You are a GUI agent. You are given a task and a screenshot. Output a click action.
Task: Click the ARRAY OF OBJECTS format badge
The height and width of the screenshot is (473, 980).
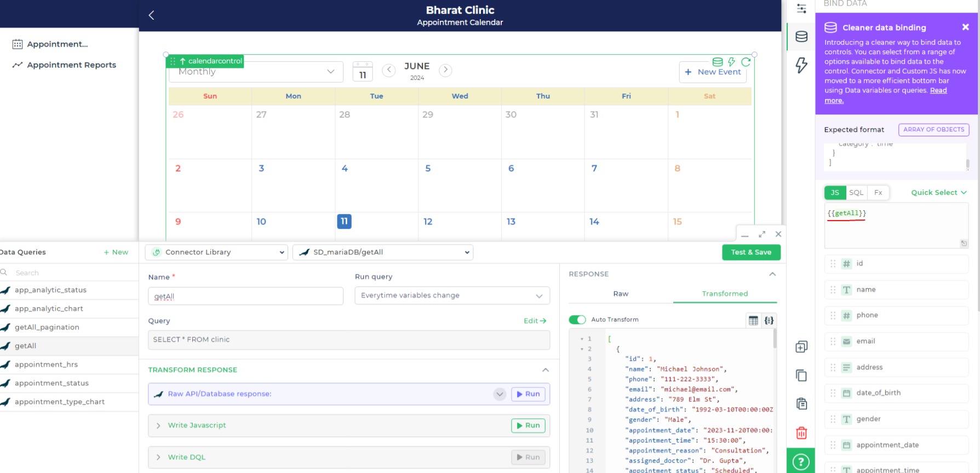[x=933, y=130]
